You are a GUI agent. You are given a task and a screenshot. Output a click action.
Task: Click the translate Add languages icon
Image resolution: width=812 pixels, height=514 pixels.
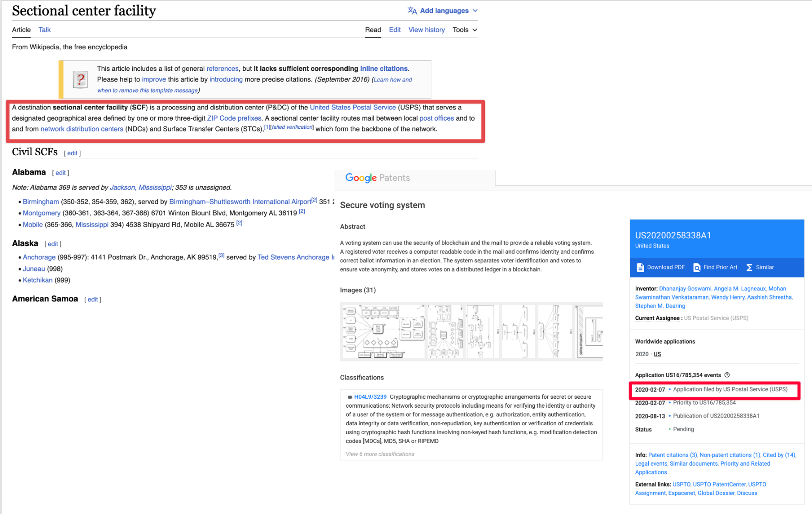pos(412,10)
